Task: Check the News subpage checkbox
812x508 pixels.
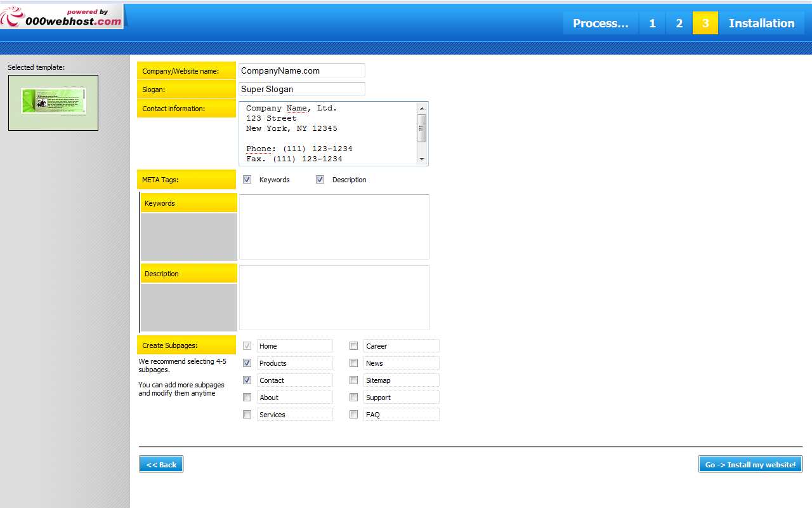Action: click(354, 363)
